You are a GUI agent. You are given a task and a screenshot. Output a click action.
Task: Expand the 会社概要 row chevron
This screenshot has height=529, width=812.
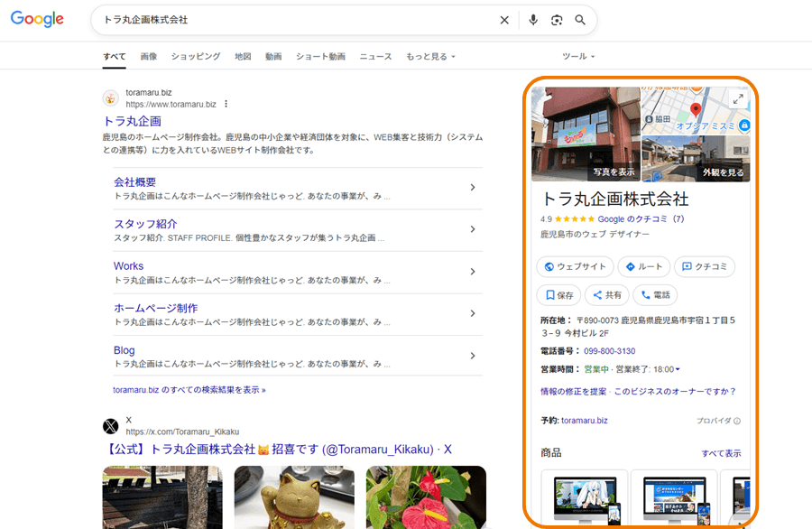(x=472, y=188)
